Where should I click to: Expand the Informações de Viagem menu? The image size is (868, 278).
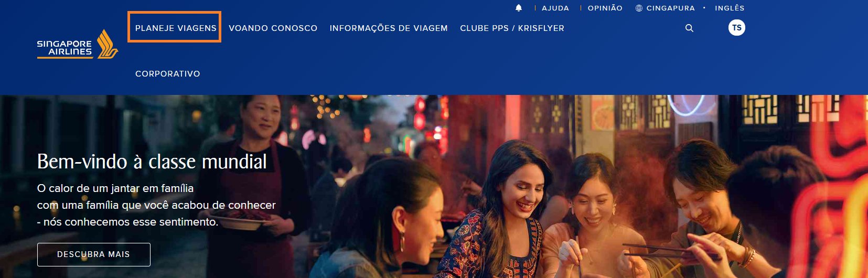(x=389, y=28)
